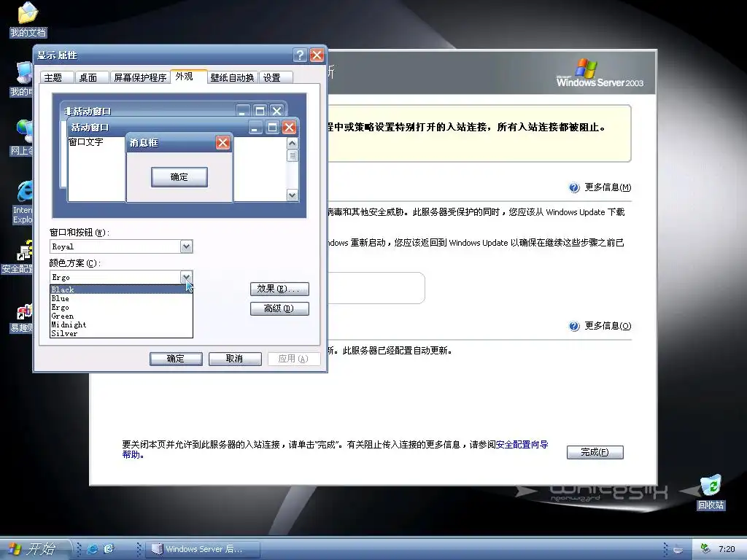Open the 屏幕保护程序 tab

(140, 77)
